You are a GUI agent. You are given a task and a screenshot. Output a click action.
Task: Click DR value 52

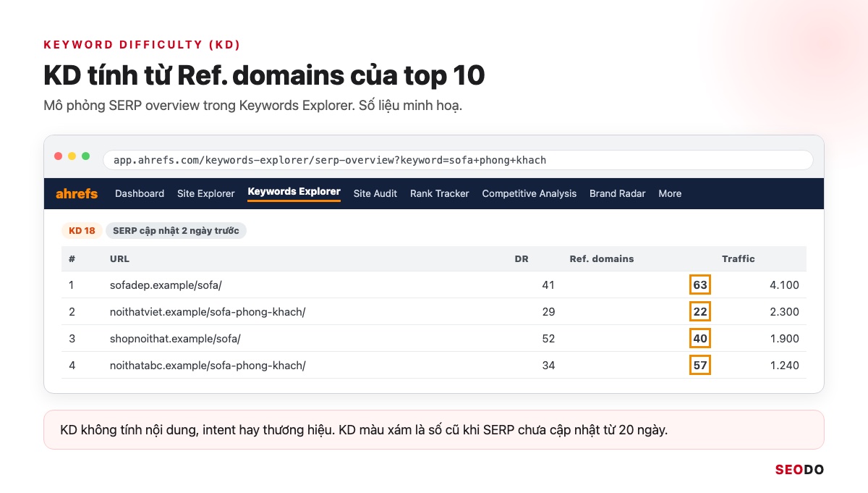(x=548, y=339)
